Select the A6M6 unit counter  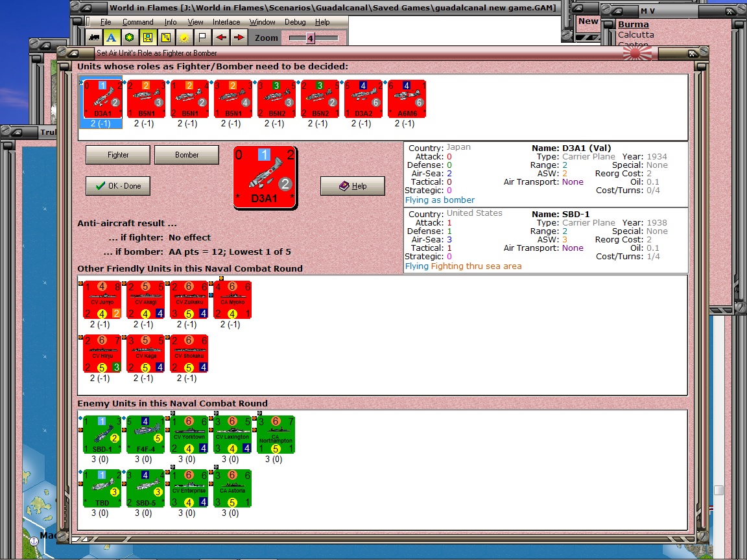click(407, 99)
